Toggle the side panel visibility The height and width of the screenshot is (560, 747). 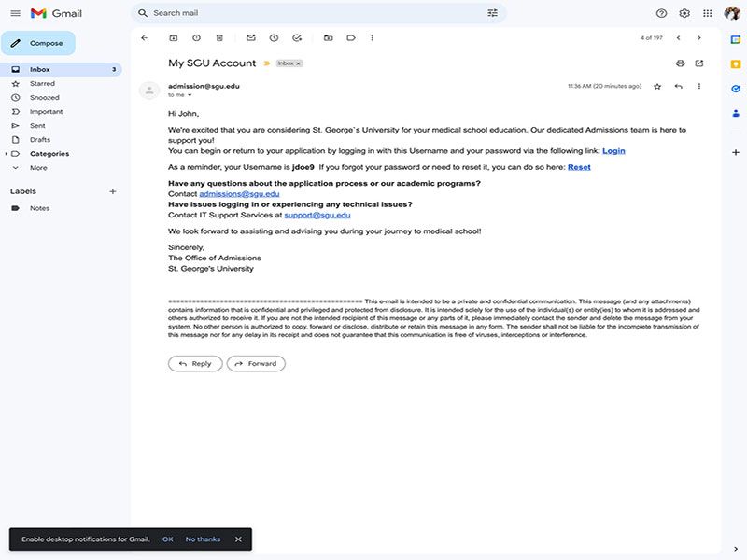(x=734, y=547)
